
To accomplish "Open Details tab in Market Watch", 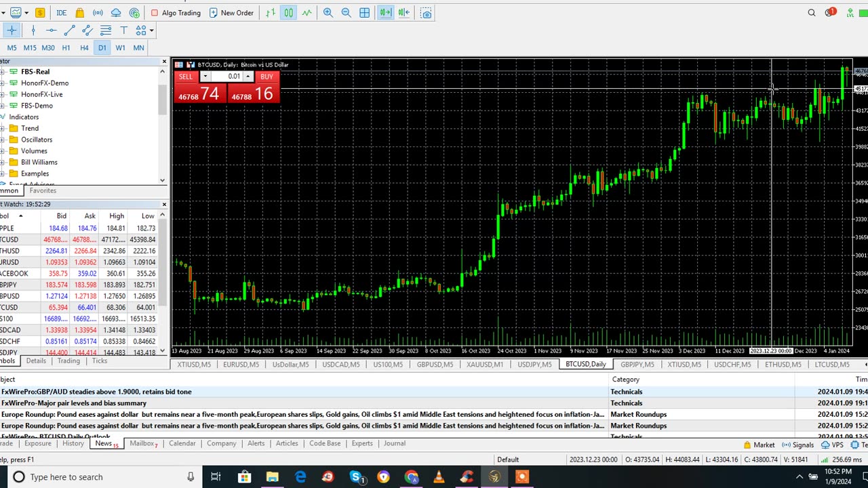I will pos(36,361).
